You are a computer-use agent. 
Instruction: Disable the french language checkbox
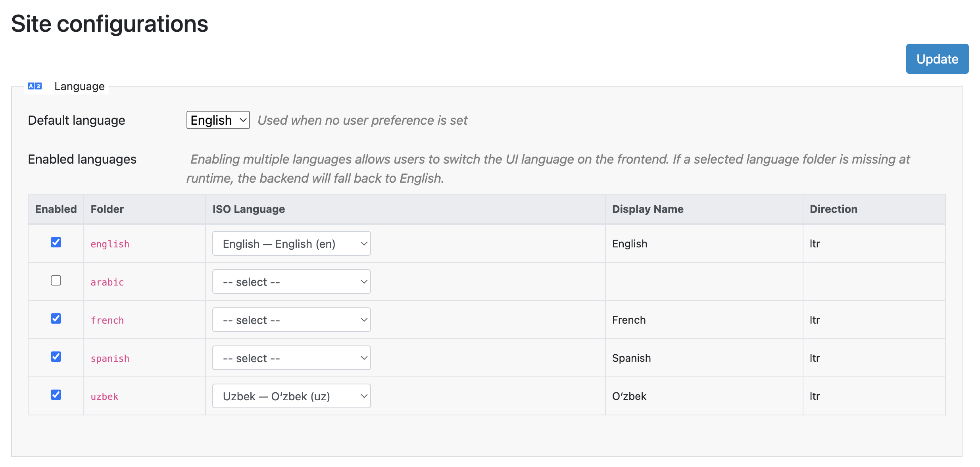[56, 318]
